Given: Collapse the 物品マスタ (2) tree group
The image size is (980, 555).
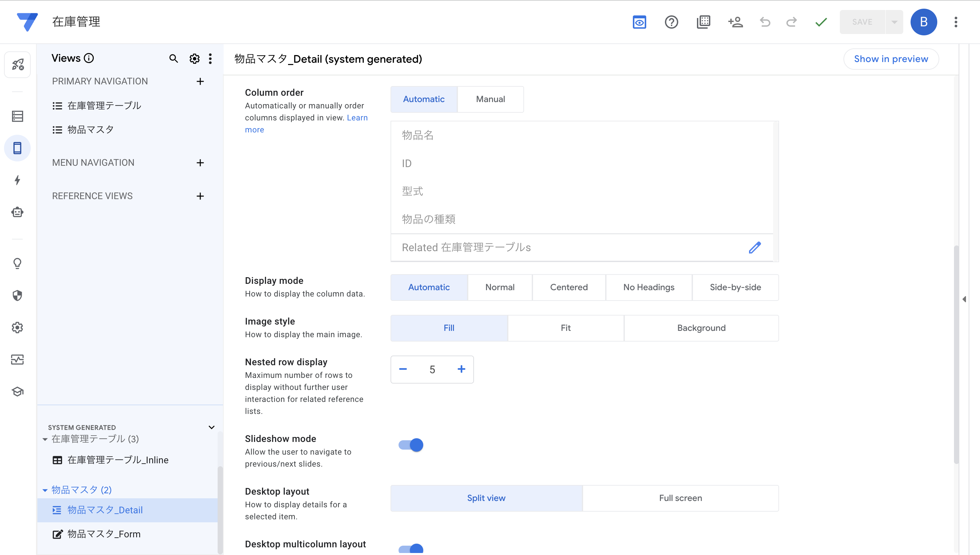Looking at the screenshot, I should coord(45,490).
